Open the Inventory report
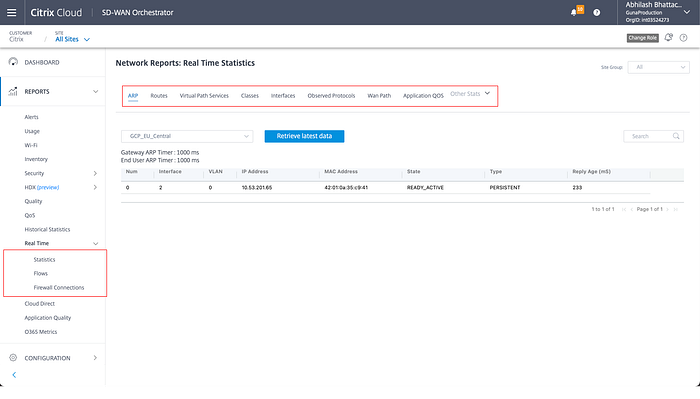The height and width of the screenshot is (399, 700). [x=36, y=159]
